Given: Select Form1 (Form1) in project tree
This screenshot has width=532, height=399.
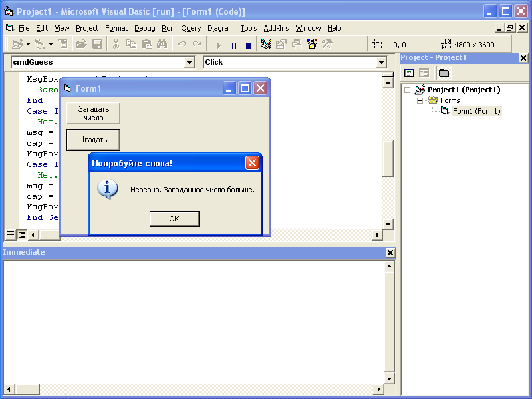Looking at the screenshot, I should point(476,111).
